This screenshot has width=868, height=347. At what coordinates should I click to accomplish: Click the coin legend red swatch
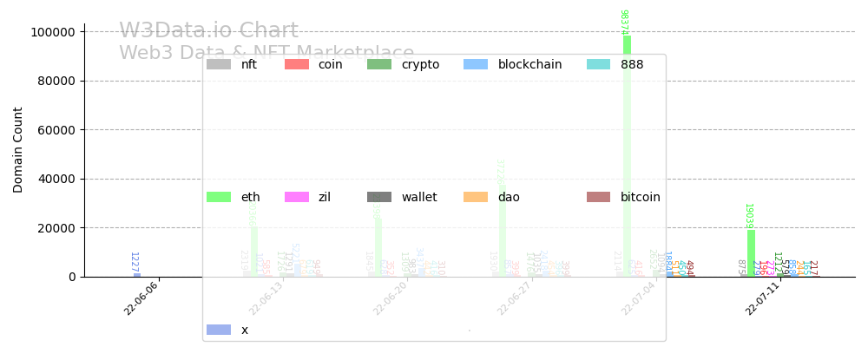click(x=297, y=64)
